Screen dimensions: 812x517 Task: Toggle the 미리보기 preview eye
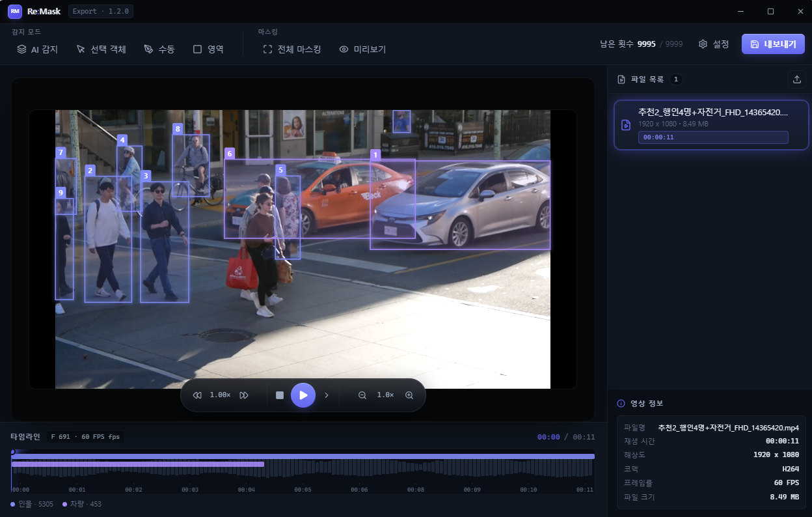[362, 49]
